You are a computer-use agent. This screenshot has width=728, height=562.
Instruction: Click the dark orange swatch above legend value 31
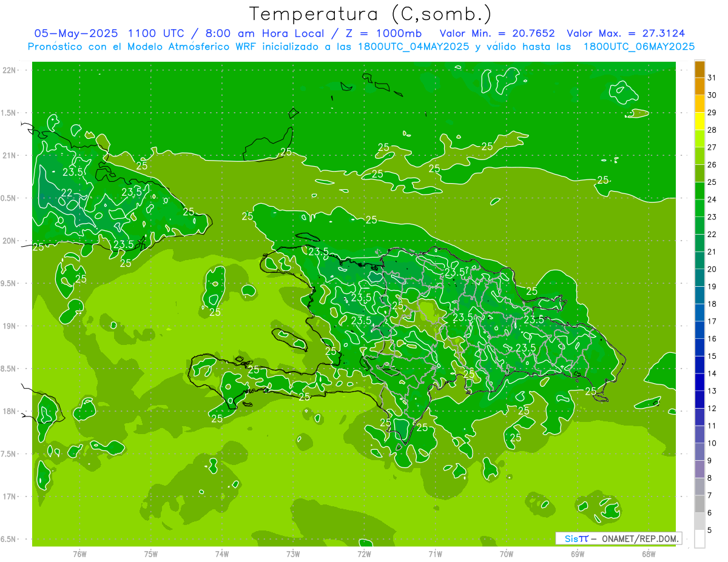(x=699, y=69)
